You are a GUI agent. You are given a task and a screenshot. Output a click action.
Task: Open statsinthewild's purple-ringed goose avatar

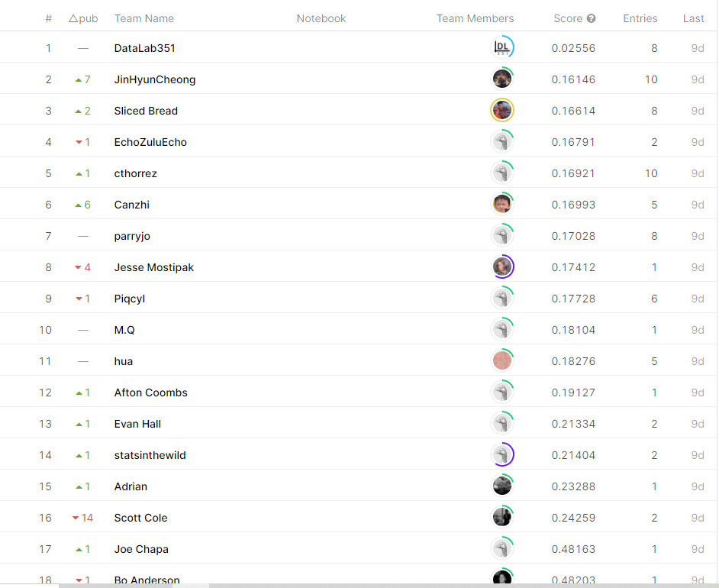501,455
